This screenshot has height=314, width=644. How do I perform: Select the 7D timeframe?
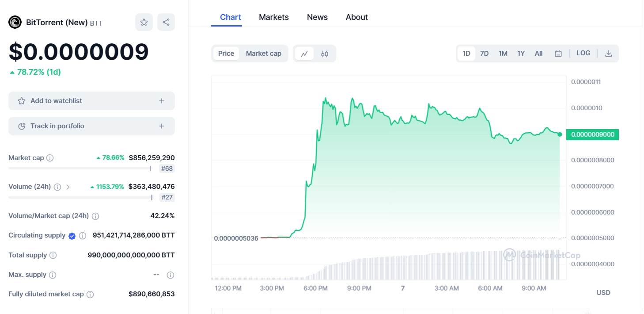[484, 53]
